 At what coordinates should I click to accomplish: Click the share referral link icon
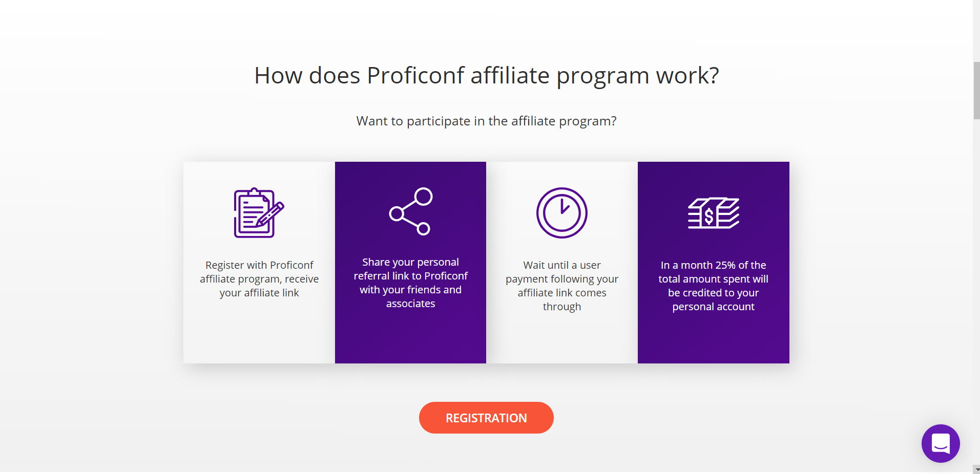click(x=410, y=211)
